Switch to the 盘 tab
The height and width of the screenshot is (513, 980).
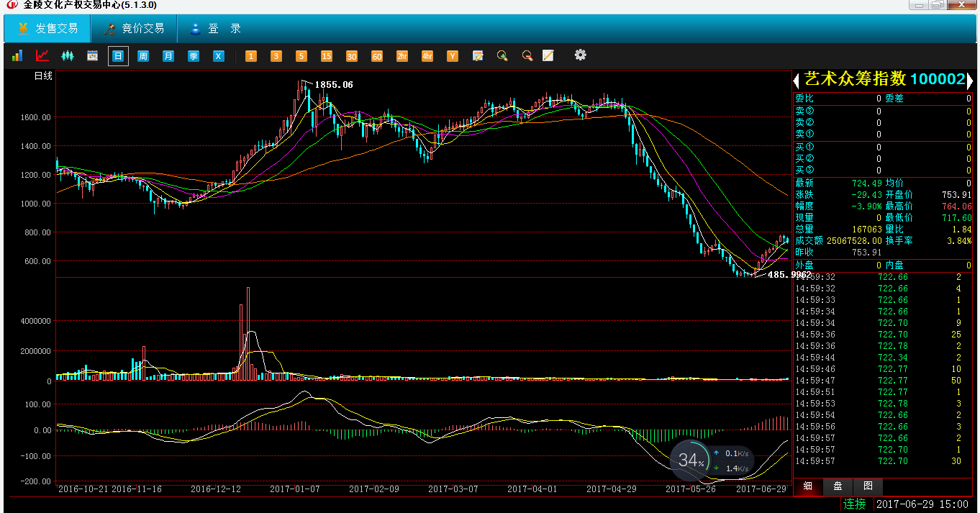coord(838,486)
